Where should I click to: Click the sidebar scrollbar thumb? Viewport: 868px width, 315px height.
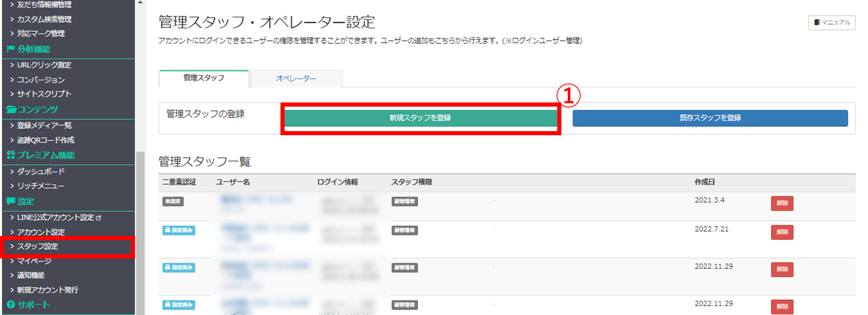point(141,233)
